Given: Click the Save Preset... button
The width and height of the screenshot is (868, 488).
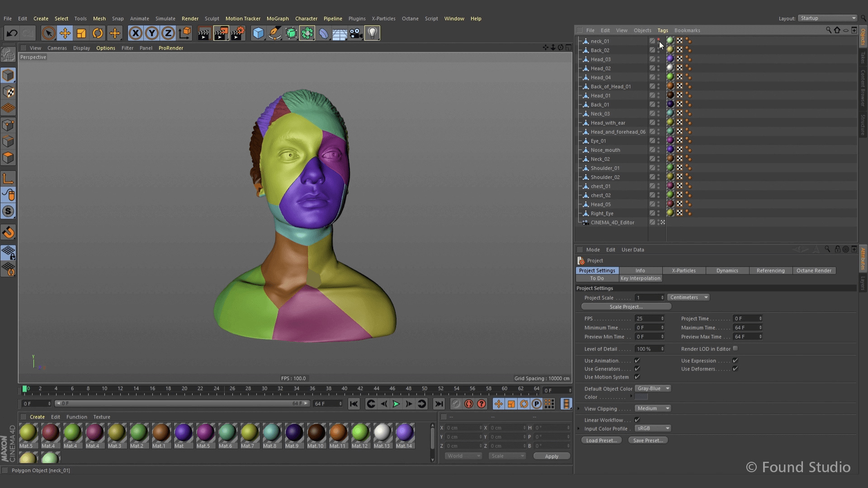Looking at the screenshot, I should pos(648,441).
